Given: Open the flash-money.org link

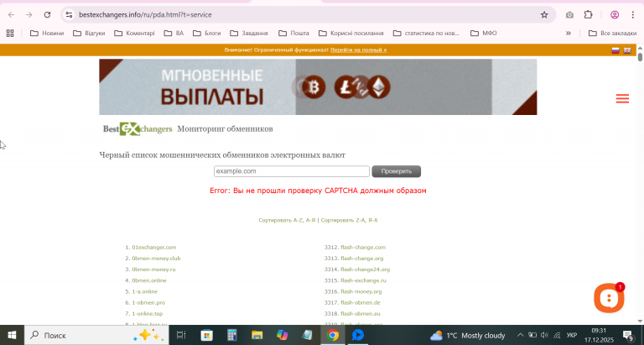Looking at the screenshot, I should tap(361, 291).
